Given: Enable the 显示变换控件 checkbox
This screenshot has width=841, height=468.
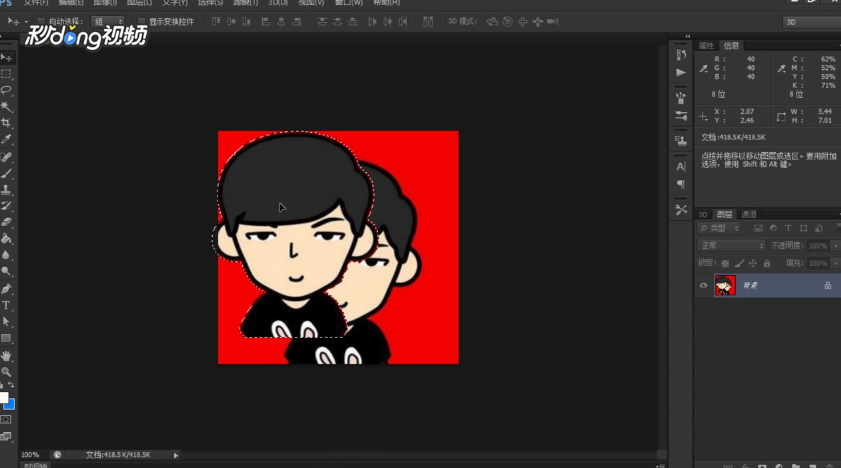Looking at the screenshot, I should (x=142, y=21).
